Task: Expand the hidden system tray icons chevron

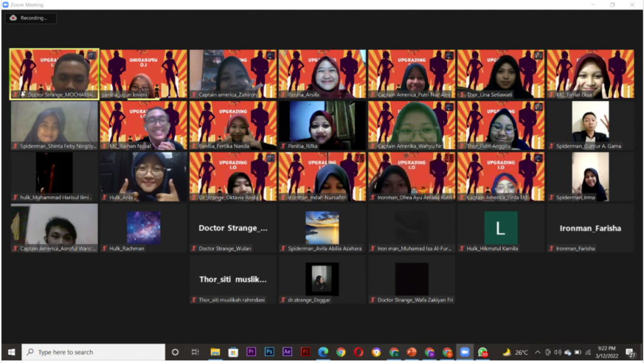Action: (x=537, y=352)
